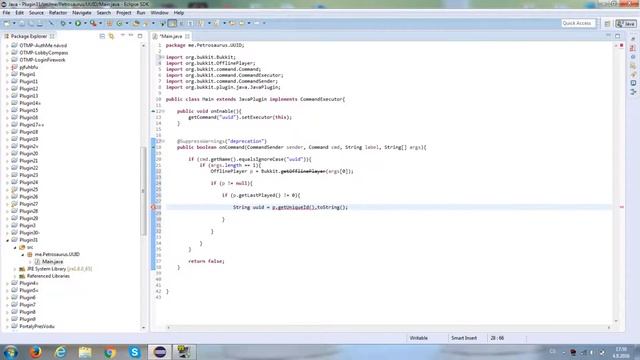The width and height of the screenshot is (640, 360).
Task: Open the Project menu
Action: (x=124, y=13)
